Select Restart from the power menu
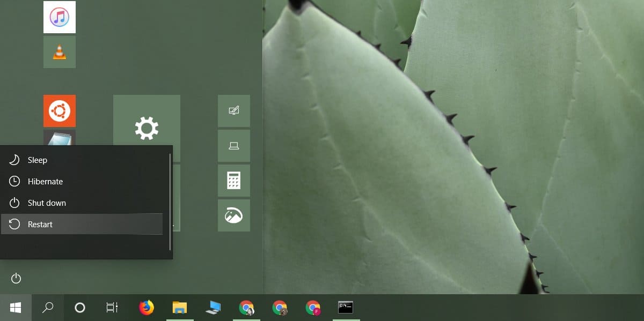The height and width of the screenshot is (321, 644). tap(80, 224)
